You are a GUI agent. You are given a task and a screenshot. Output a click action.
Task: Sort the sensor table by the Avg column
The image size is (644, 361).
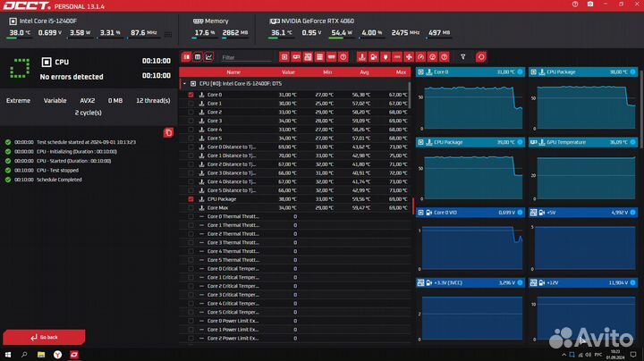(362, 72)
